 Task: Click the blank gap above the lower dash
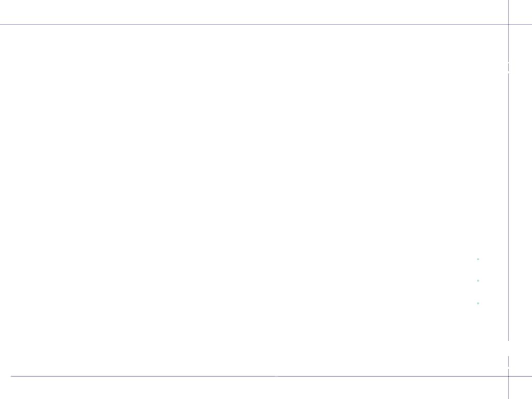(508, 348)
